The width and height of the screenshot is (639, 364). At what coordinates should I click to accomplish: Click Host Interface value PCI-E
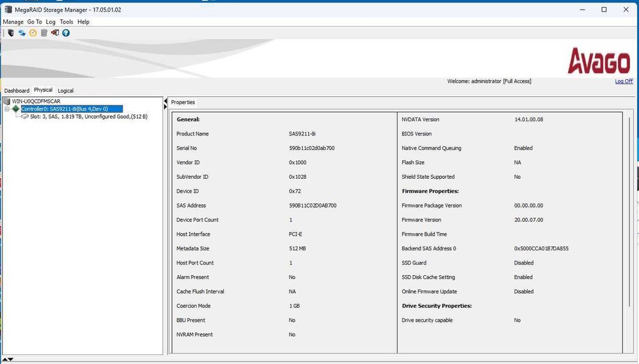tap(295, 234)
